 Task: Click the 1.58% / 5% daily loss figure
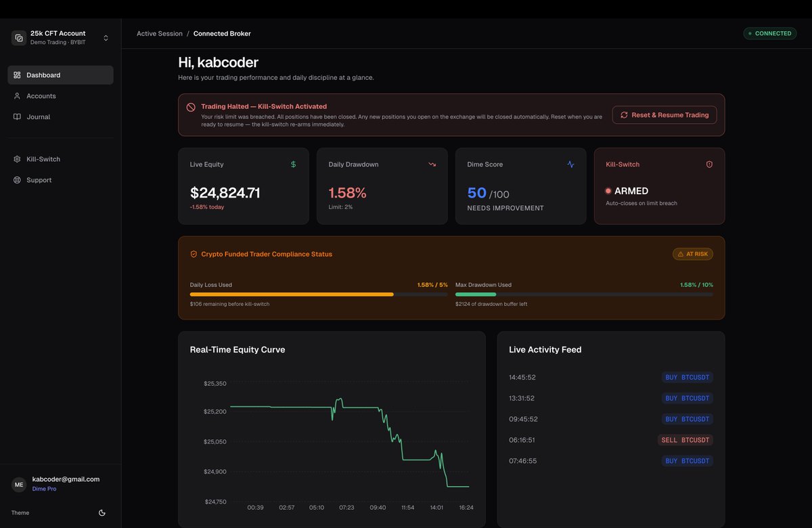[432, 285]
